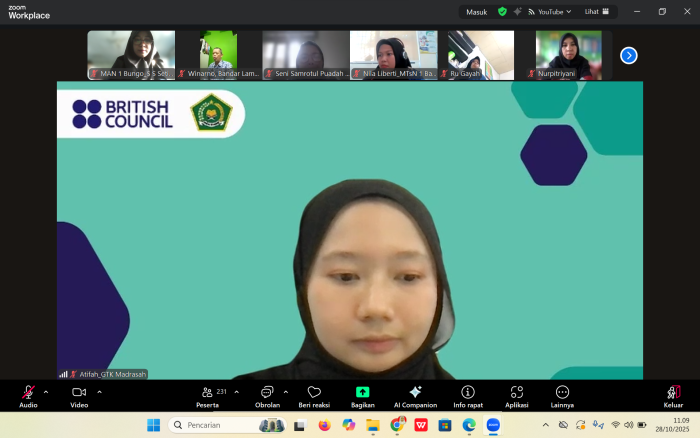Click the green encryption shield icon
The height and width of the screenshot is (438, 700).
click(x=502, y=12)
